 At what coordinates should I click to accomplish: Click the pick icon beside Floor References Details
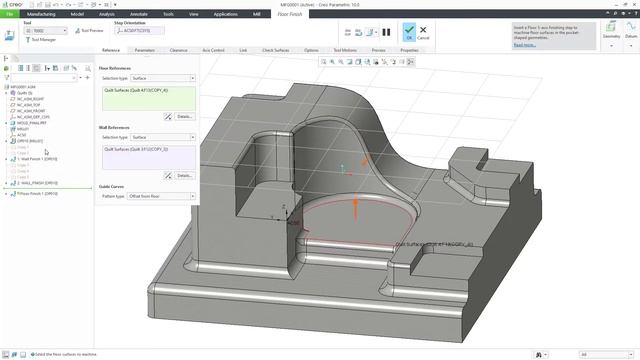click(168, 117)
